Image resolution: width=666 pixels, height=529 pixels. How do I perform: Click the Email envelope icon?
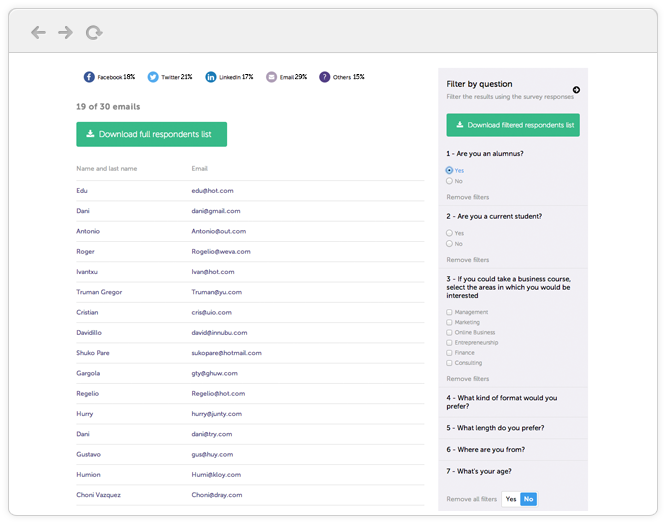coord(272,77)
